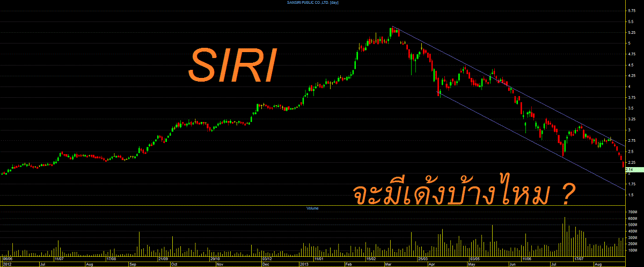
Task: Click the 2013 year label on the time axis
Action: tap(303, 264)
